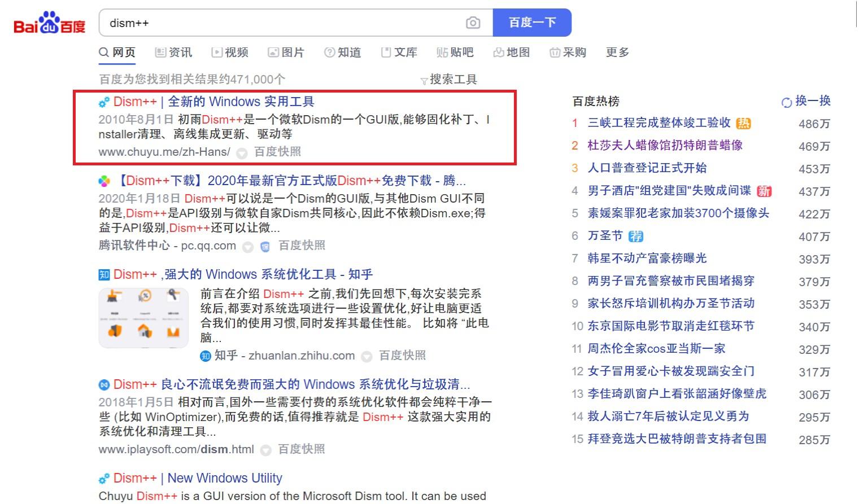Image resolution: width=859 pixels, height=504 pixels.
Task: Click the 百度热榜 heading
Action: click(x=596, y=102)
